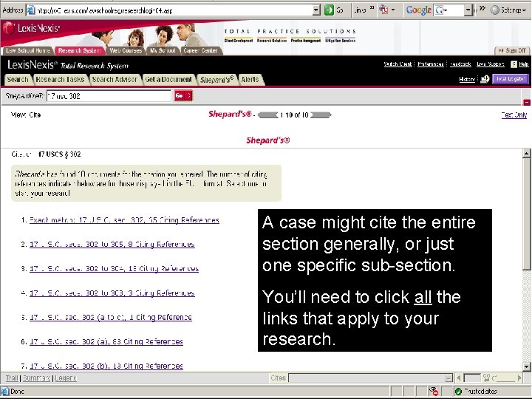Viewport: 532px width, 399px height.
Task: Open the Cites dropdown in footer
Action: (x=370, y=378)
